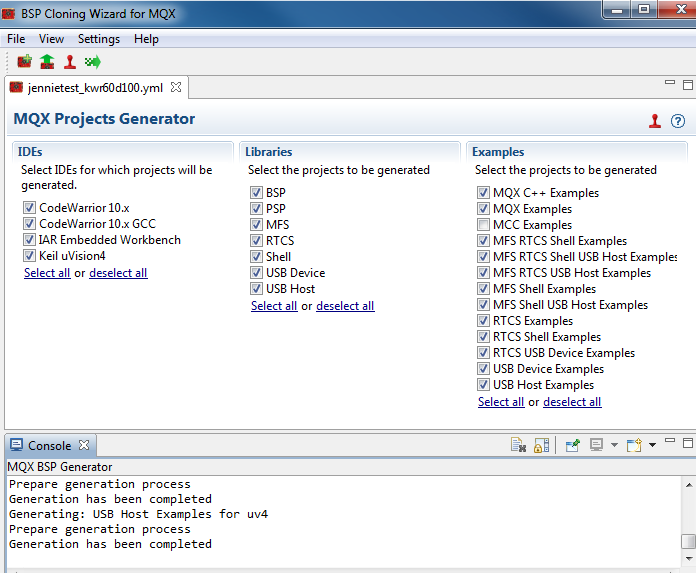The height and width of the screenshot is (573, 696).
Task: Uncheck the USB Device library checkbox
Action: click(x=257, y=273)
